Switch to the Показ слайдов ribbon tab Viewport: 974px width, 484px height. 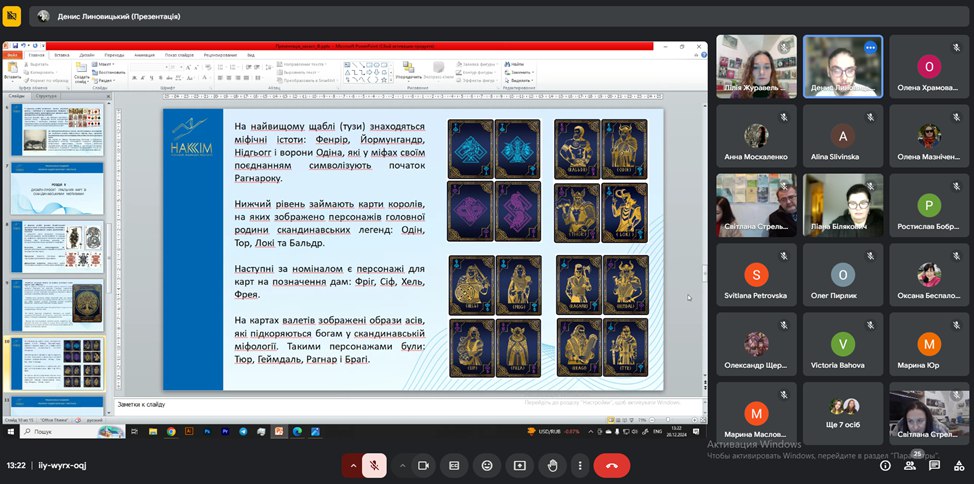[179, 55]
